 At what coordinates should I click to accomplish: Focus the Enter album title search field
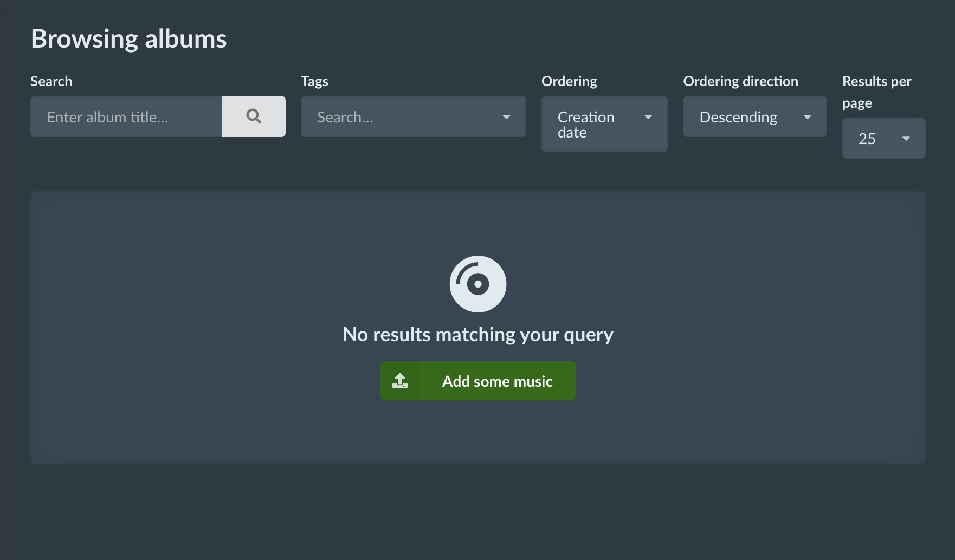pyautogui.click(x=126, y=117)
